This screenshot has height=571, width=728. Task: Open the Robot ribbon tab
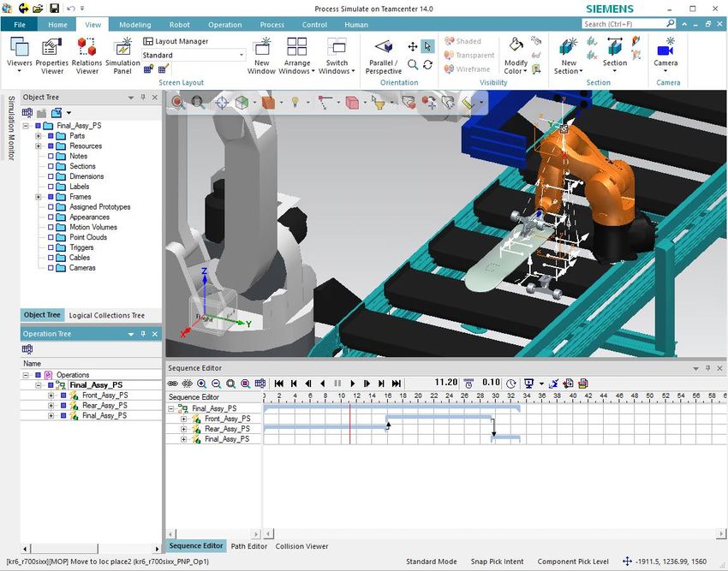point(179,25)
